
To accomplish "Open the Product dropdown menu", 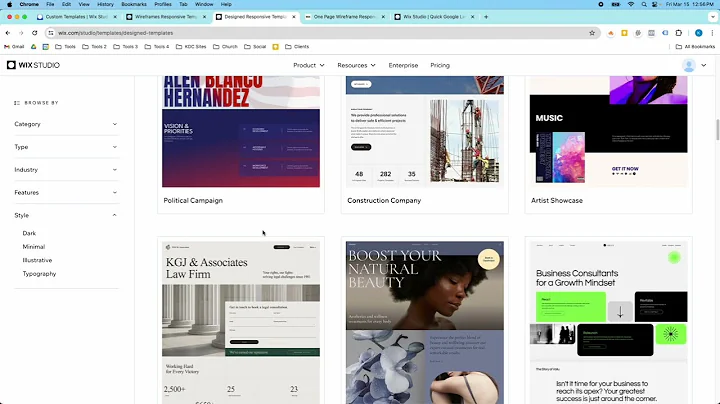I will (x=309, y=65).
